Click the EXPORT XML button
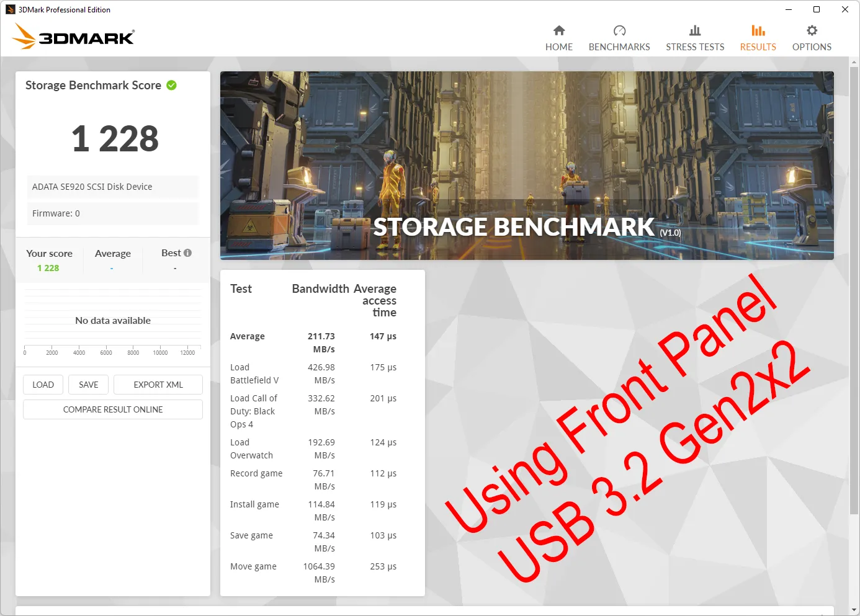The width and height of the screenshot is (860, 616). click(158, 385)
